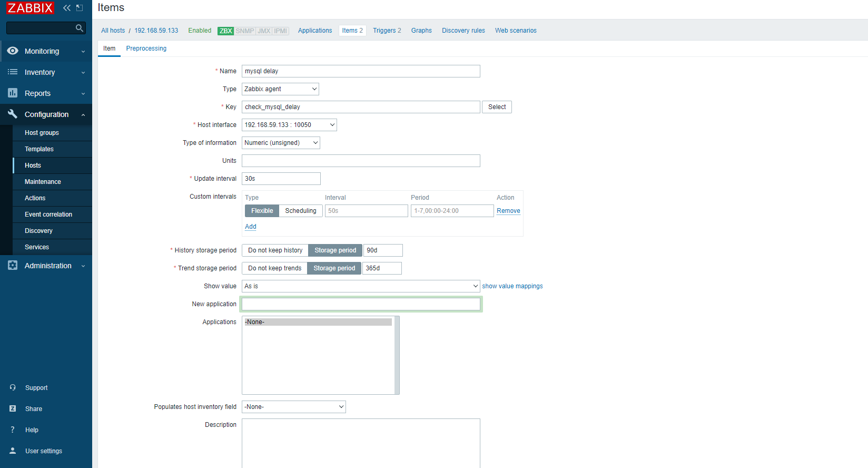Choose Storage period for trends
868x468 pixels.
[x=334, y=268]
